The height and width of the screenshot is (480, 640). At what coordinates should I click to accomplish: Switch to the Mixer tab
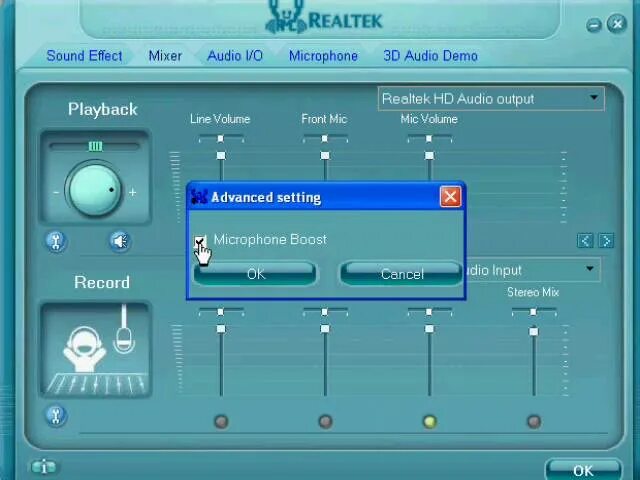(x=165, y=56)
